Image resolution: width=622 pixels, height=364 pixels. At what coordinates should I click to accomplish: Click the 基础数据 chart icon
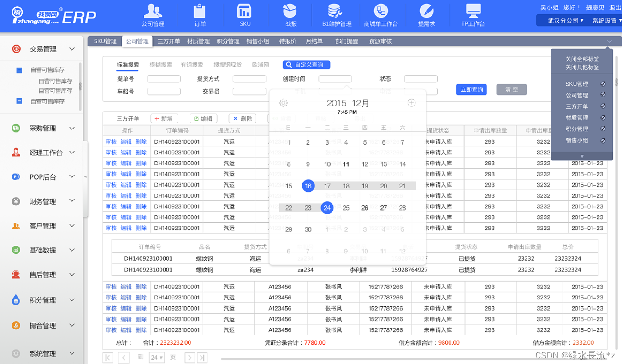[x=16, y=250]
